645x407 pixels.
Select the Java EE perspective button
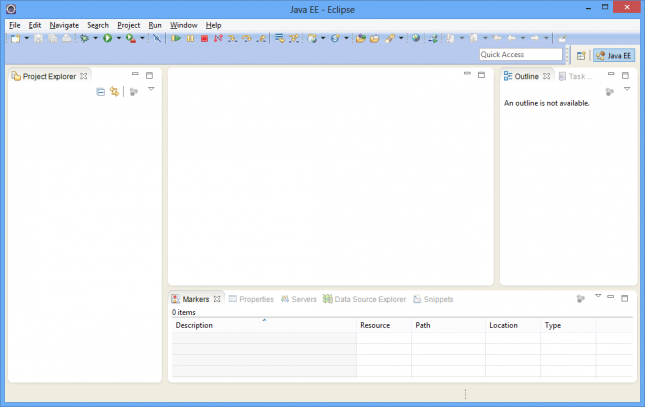(614, 56)
